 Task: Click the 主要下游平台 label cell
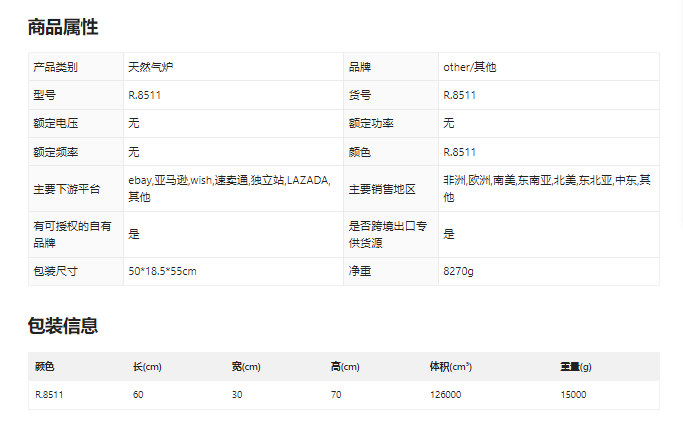pos(67,189)
